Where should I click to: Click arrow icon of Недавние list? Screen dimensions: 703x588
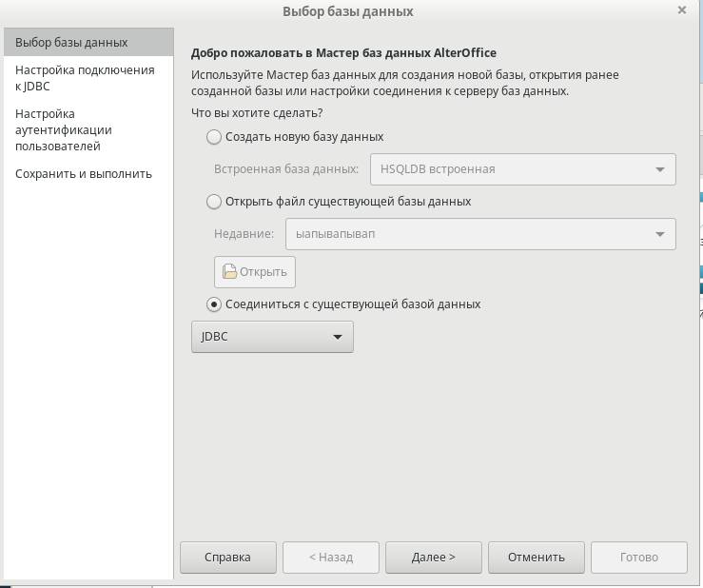[660, 234]
